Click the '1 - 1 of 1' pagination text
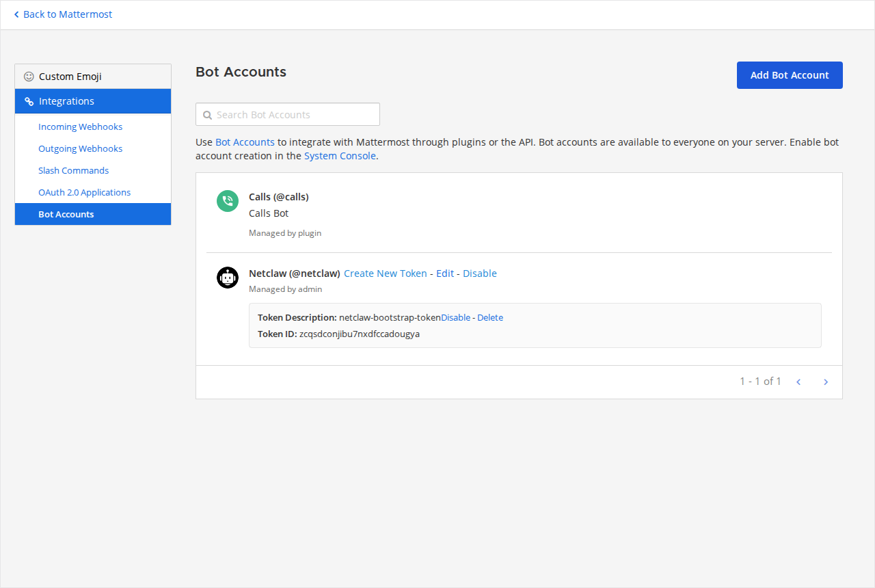Screen dimensions: 875x588 [760, 381]
